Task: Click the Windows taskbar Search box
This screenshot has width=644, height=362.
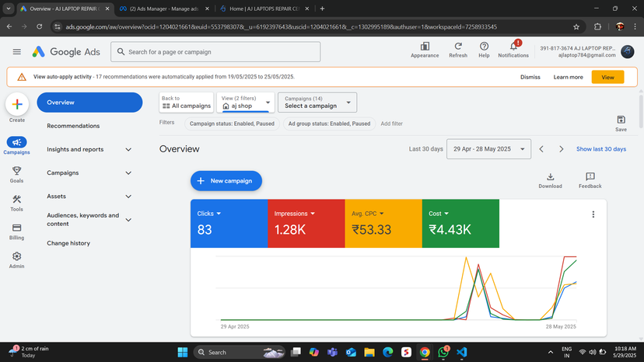Action: pos(239,352)
